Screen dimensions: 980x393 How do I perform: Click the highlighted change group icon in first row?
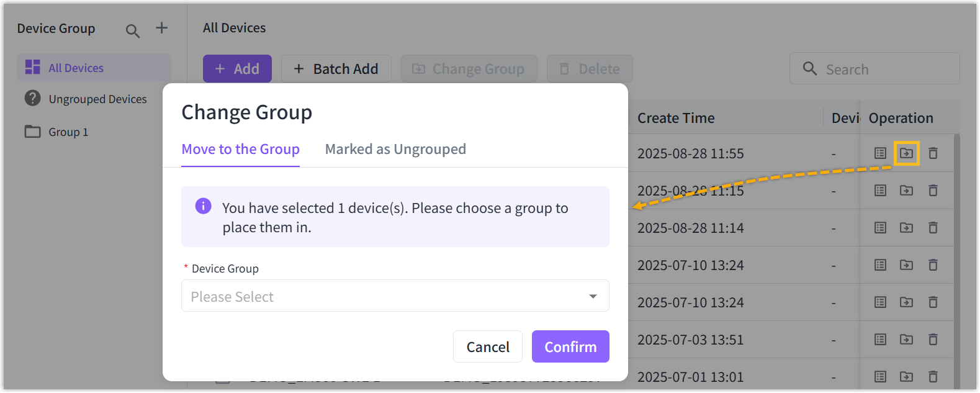click(906, 153)
